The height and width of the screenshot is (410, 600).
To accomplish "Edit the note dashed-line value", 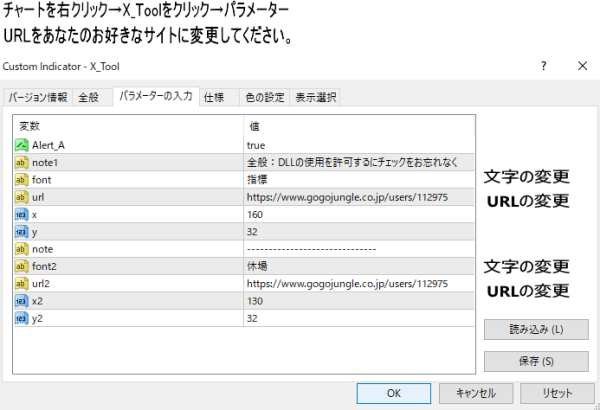I will tap(359, 249).
